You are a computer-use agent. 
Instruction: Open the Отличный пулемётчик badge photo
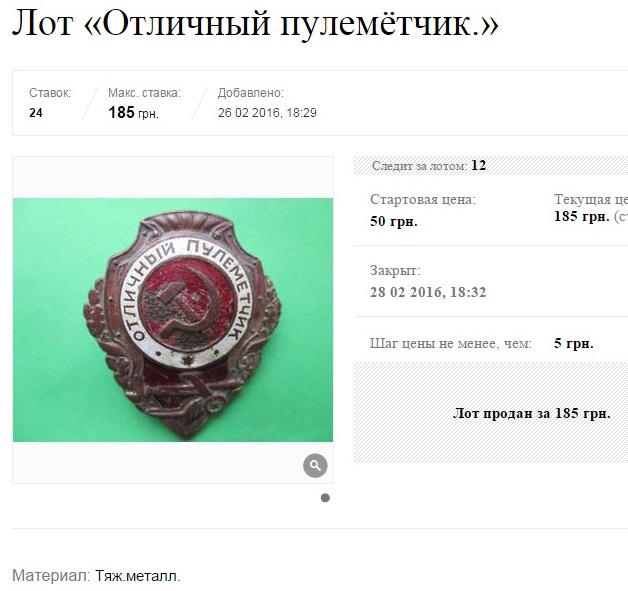(x=173, y=320)
